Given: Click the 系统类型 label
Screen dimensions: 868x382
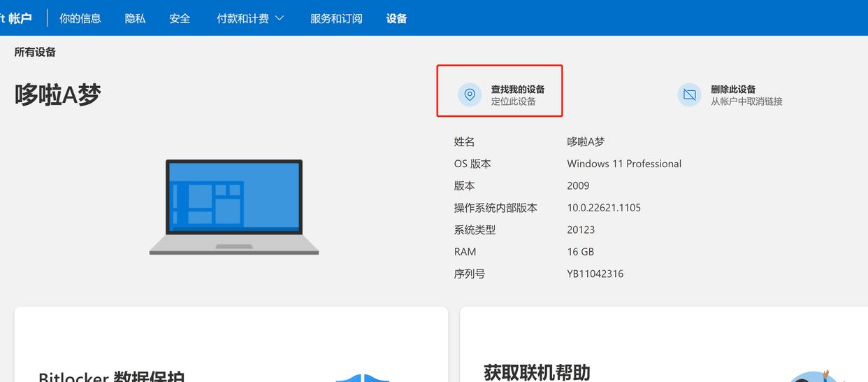Looking at the screenshot, I should (475, 229).
